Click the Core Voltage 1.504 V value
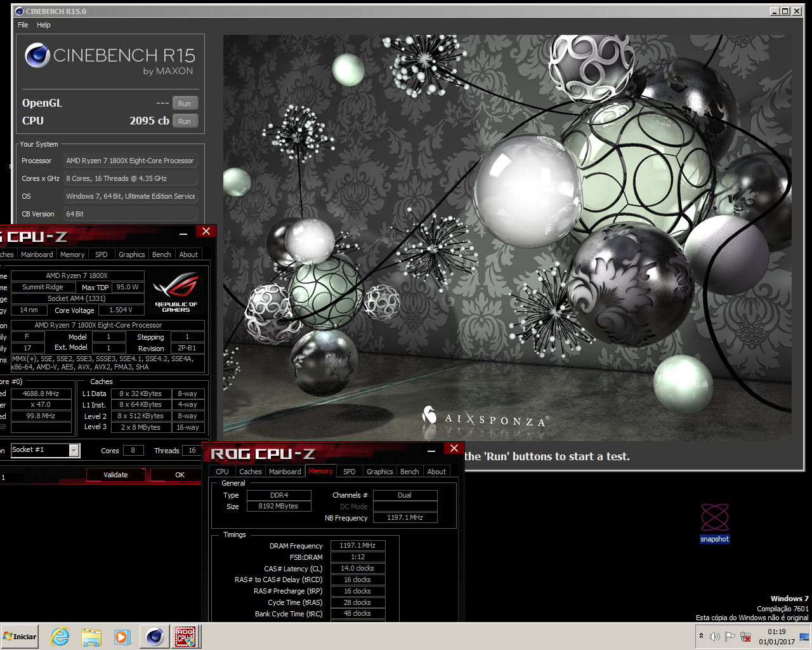 (x=121, y=310)
